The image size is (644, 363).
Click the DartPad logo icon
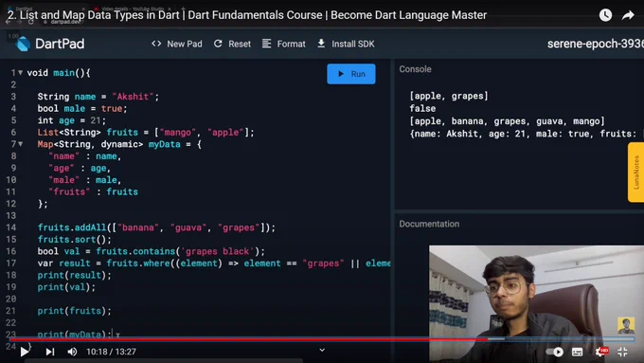(23, 44)
